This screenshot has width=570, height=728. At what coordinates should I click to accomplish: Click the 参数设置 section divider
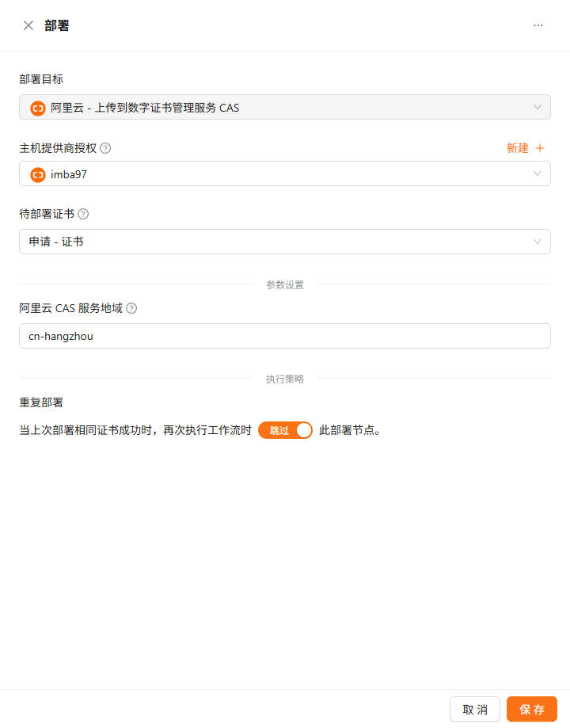point(285,284)
